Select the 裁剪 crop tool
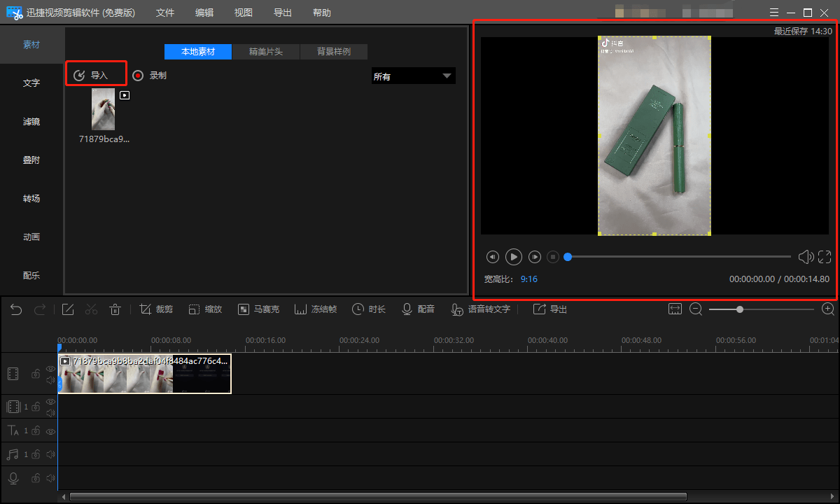The width and height of the screenshot is (840, 504). (x=156, y=309)
